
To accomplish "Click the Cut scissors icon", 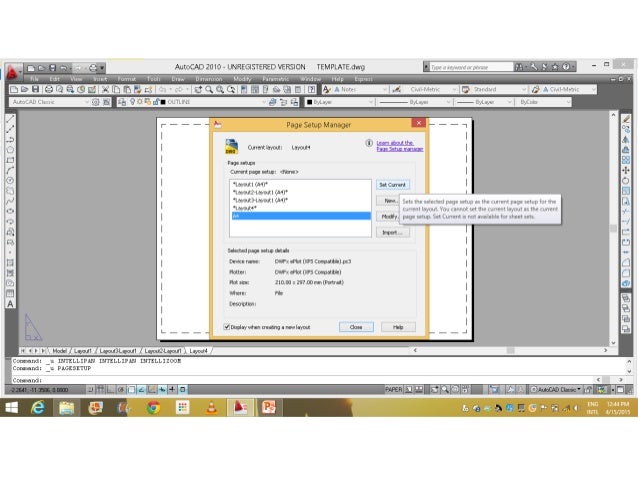I will point(105,89).
